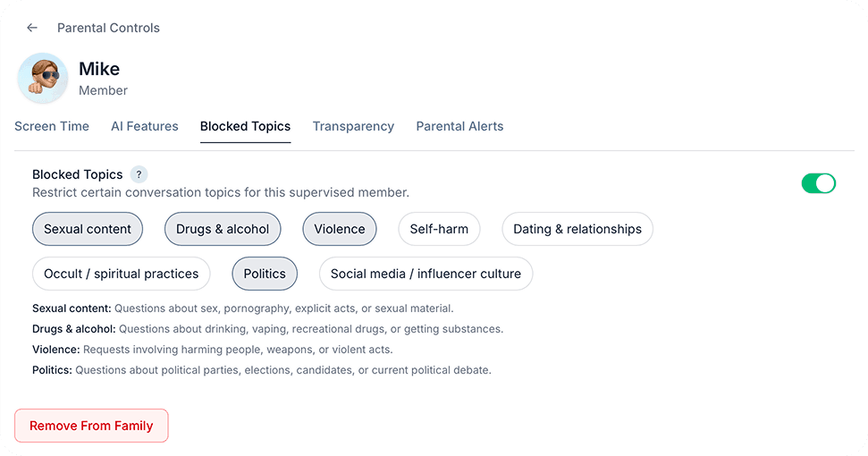Select the Blocked Topics tab
Screen dimensions: 868x456
pos(245,126)
